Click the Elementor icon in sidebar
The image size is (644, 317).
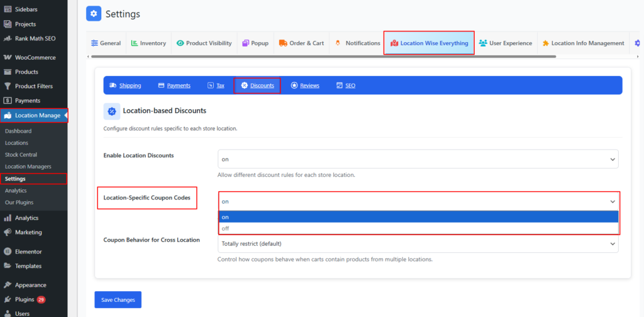[8, 252]
